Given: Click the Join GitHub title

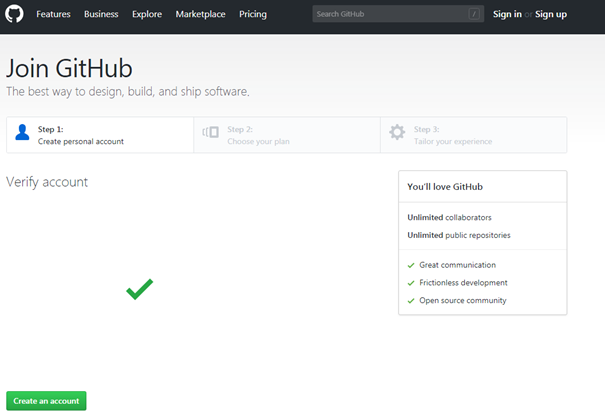Looking at the screenshot, I should (x=69, y=68).
